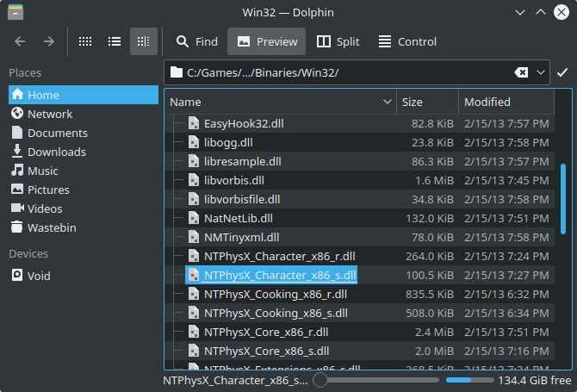Select file icon of libvorbisfile.dll

tap(194, 199)
